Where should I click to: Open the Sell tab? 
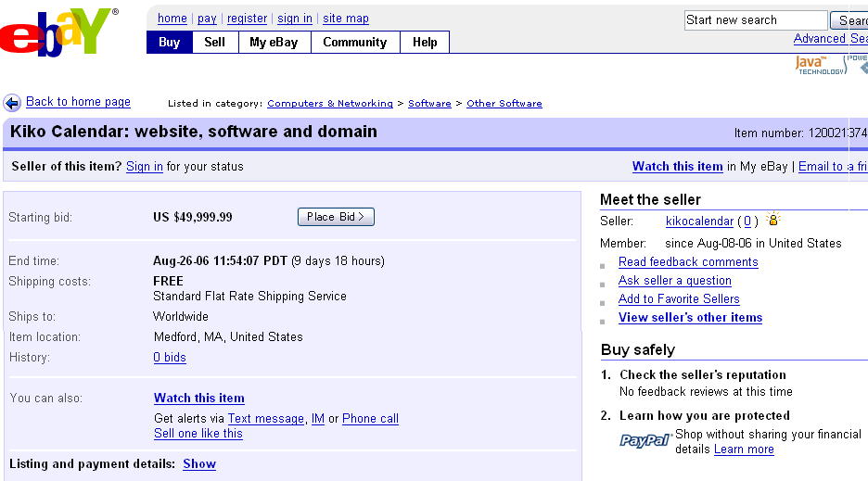(x=215, y=42)
